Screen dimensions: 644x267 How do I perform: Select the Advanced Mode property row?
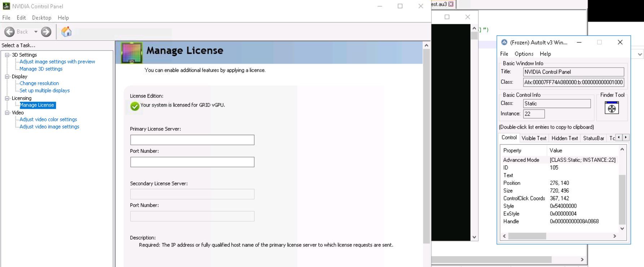point(560,160)
